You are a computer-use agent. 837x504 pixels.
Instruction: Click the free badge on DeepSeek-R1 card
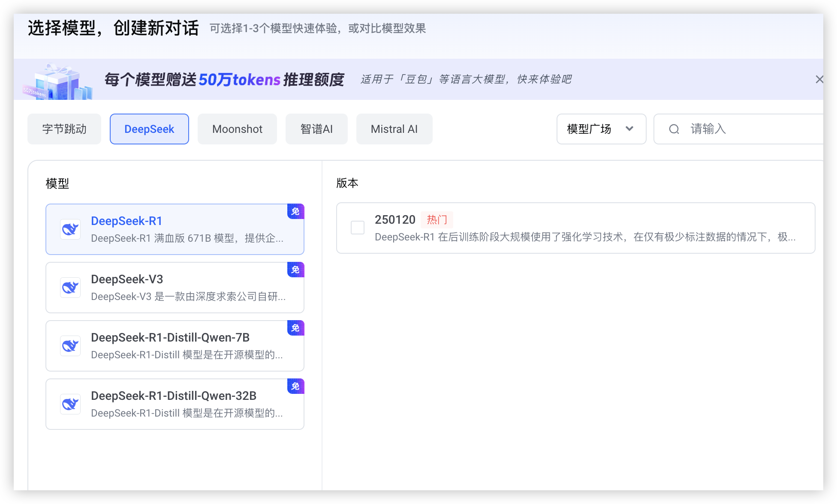295,211
